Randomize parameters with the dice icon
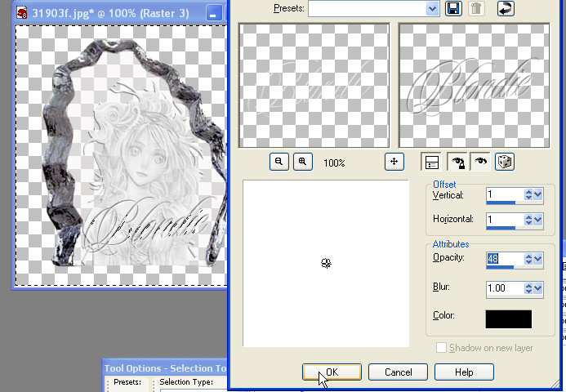 pyautogui.click(x=504, y=162)
